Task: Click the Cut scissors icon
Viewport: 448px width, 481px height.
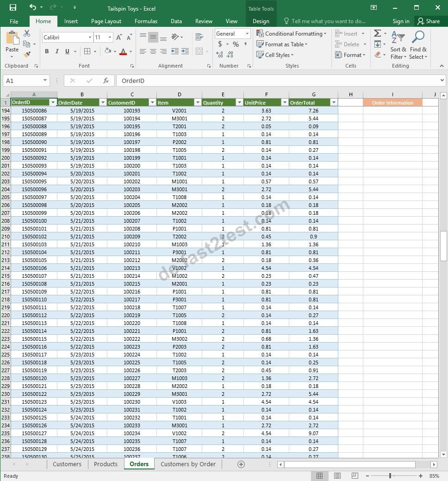Action: coord(27,33)
